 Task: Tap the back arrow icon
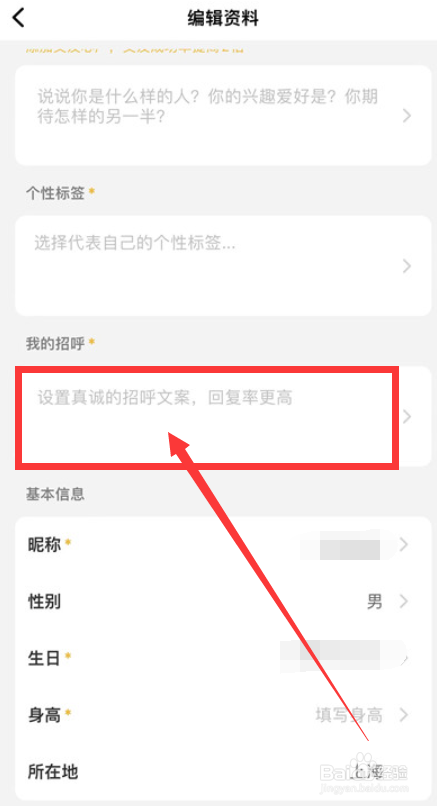coord(19,18)
